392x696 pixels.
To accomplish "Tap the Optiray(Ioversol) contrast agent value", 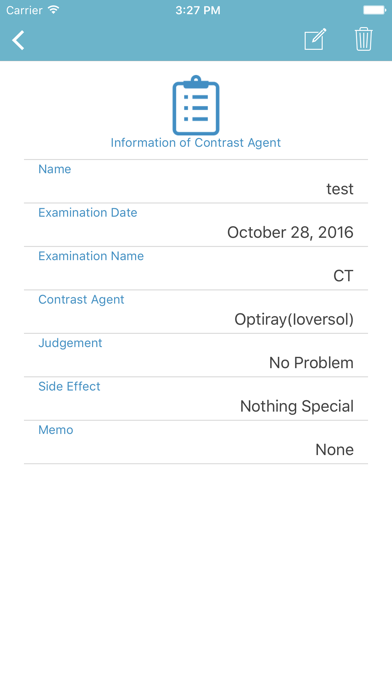I will click(294, 320).
